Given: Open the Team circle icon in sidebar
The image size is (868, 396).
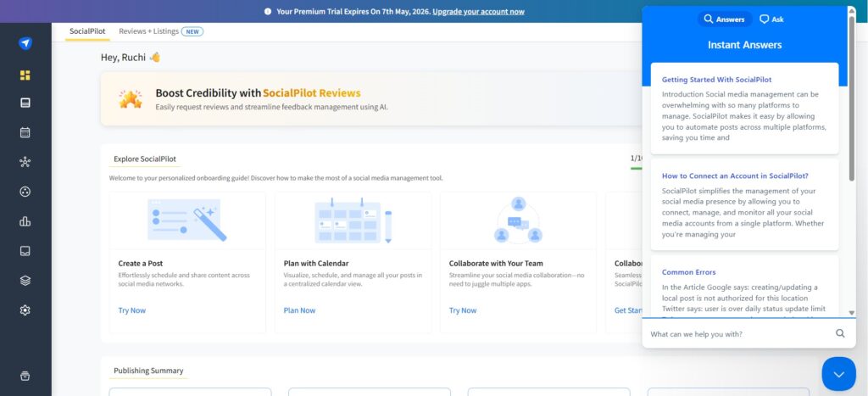Looking at the screenshot, I should pos(25,192).
